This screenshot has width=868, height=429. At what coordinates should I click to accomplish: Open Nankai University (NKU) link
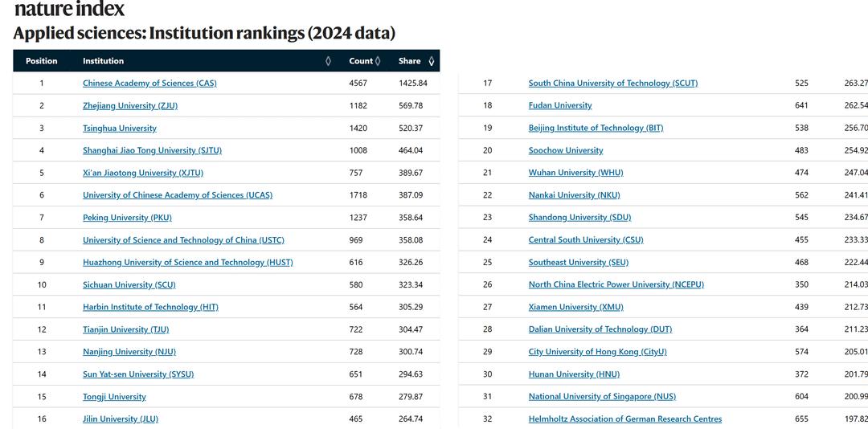(575, 195)
